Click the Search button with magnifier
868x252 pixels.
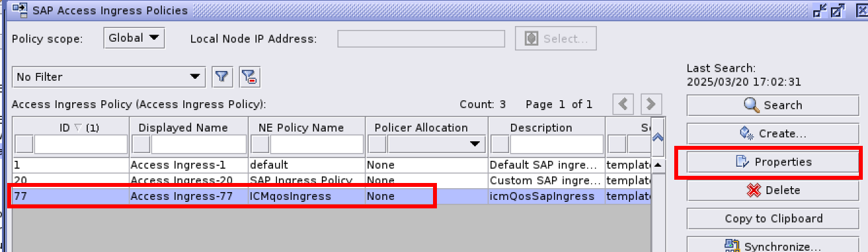[772, 105]
